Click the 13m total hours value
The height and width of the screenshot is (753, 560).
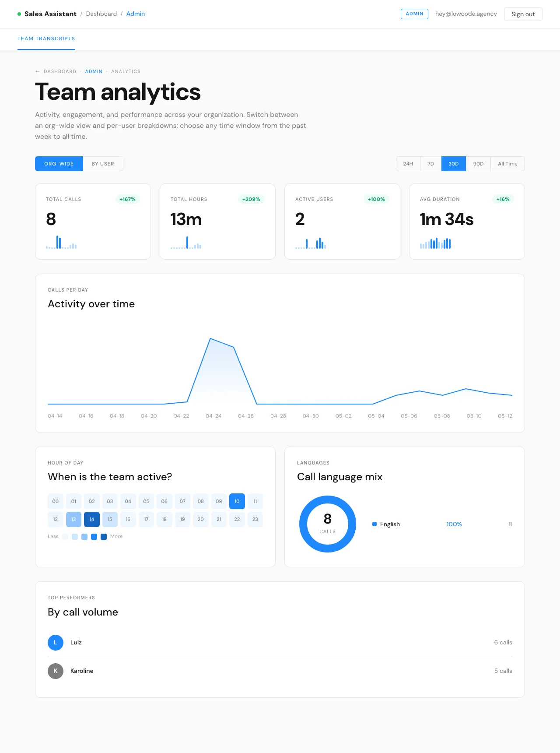pos(186,219)
